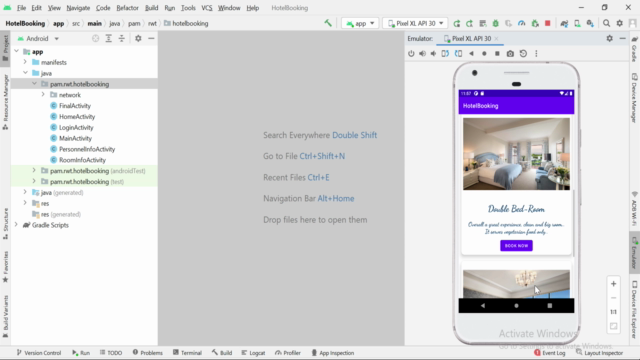Open the Project panel options gear
The image size is (640, 360).
138,38
